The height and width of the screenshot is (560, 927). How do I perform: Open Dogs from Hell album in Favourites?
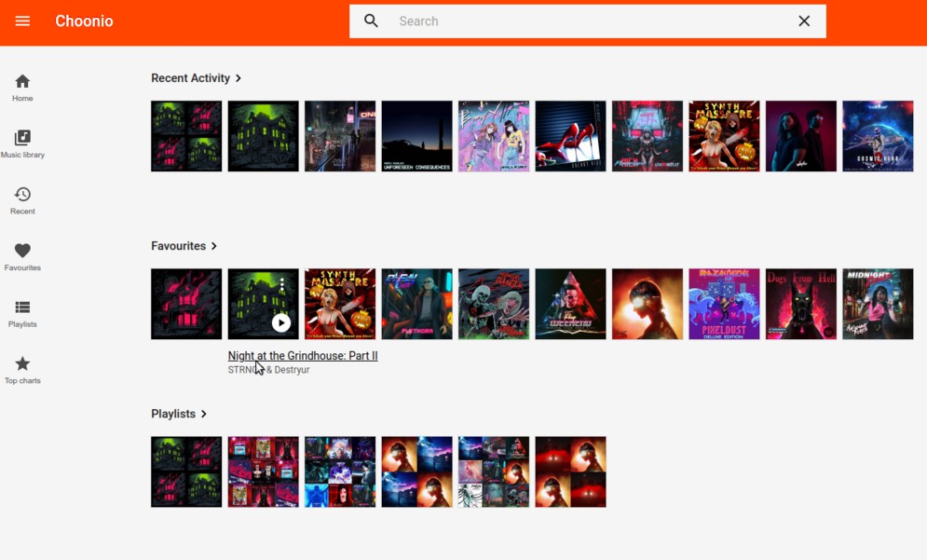(800, 304)
